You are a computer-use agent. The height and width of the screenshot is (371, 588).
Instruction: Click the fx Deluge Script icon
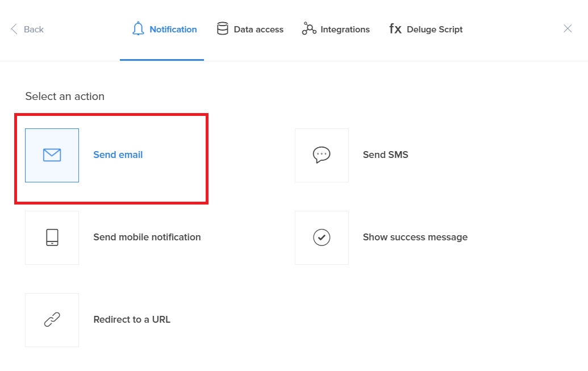[395, 29]
